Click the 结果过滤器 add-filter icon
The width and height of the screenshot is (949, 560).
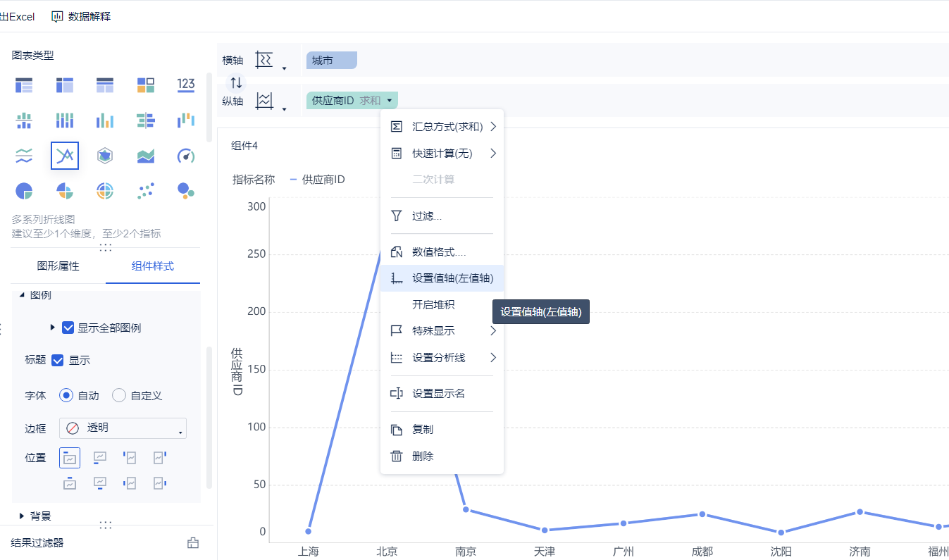click(x=193, y=542)
